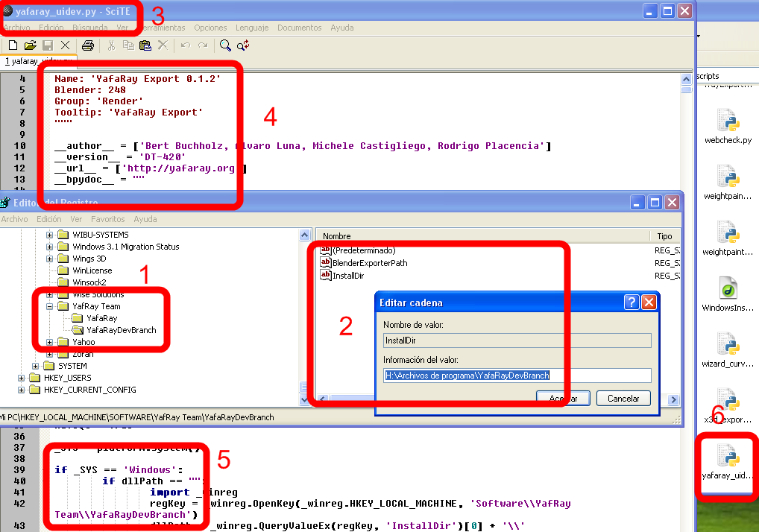Click help question button in Editar cadena
Image resolution: width=759 pixels, height=532 pixels.
pos(632,303)
